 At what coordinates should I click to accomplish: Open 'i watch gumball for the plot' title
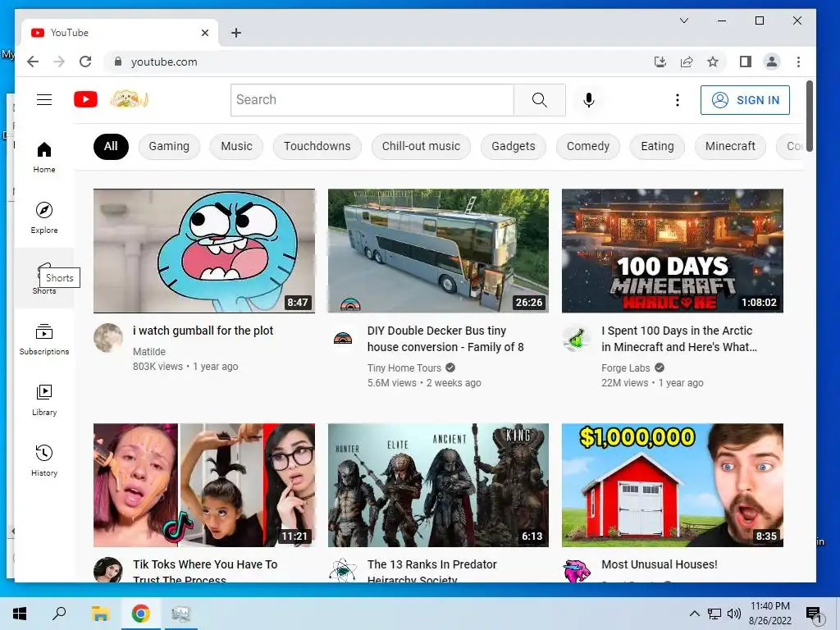[x=203, y=331]
